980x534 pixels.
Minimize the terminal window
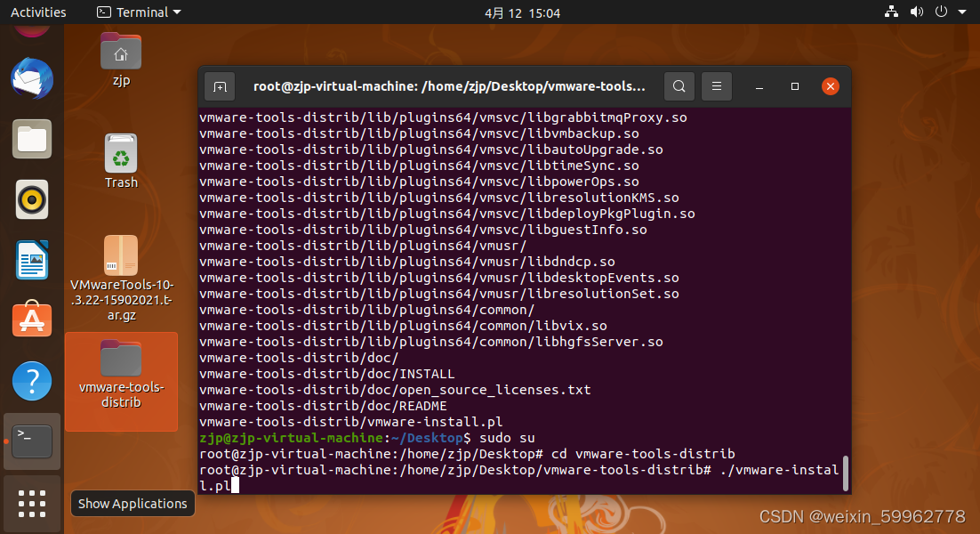tap(759, 87)
